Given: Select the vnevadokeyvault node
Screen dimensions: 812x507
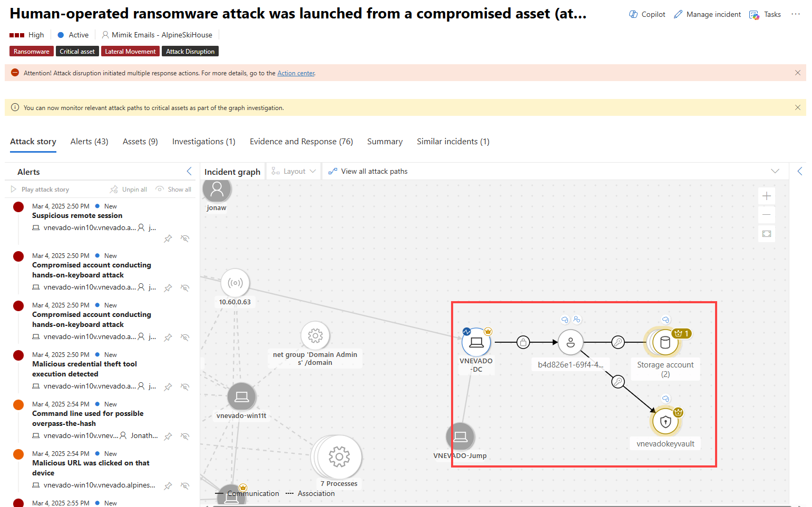Looking at the screenshot, I should tap(666, 422).
